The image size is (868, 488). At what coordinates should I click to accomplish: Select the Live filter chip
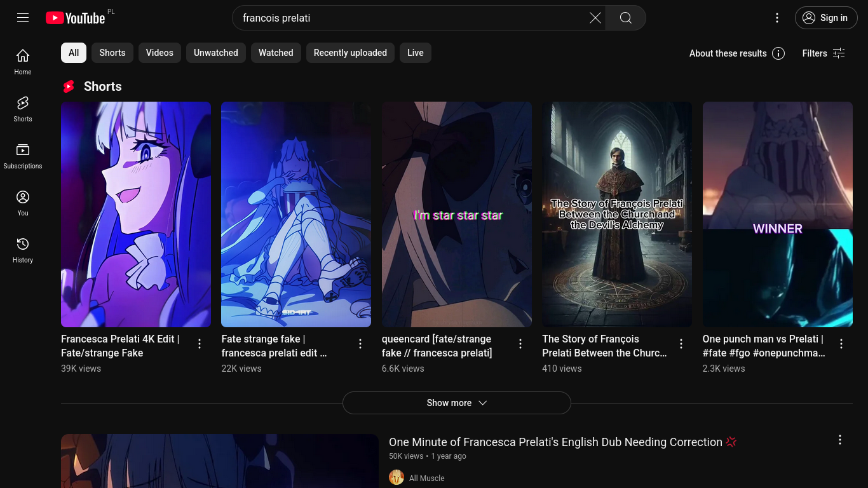(x=416, y=53)
